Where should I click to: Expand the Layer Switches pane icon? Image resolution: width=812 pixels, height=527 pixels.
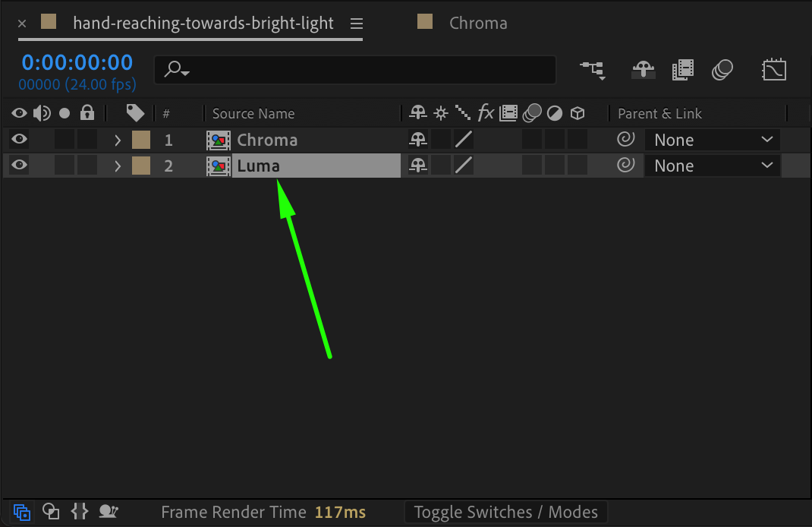pos(21,512)
